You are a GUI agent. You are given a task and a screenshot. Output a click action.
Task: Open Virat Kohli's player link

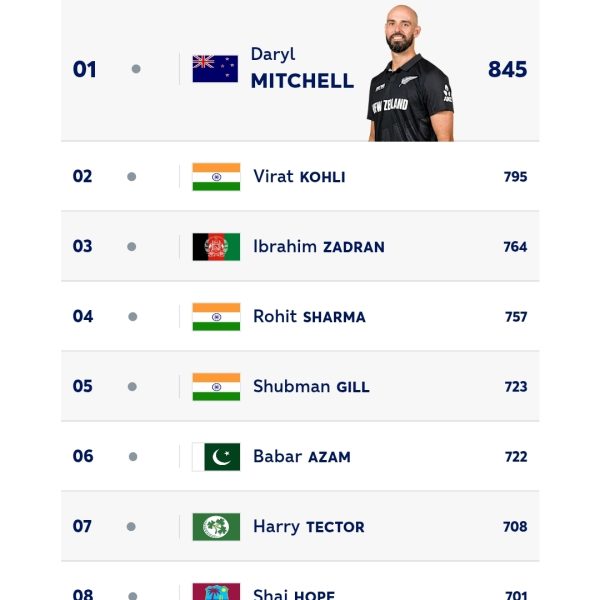click(x=299, y=177)
